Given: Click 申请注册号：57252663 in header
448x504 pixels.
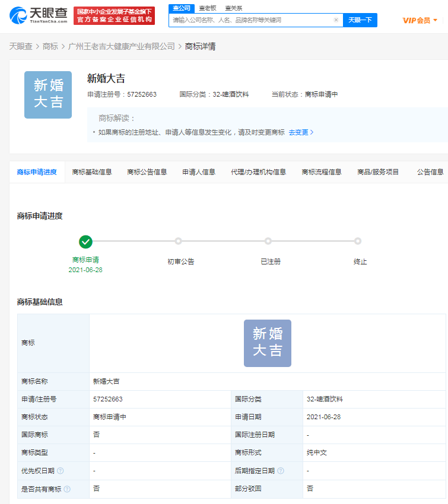Looking at the screenshot, I should pyautogui.click(x=122, y=94).
